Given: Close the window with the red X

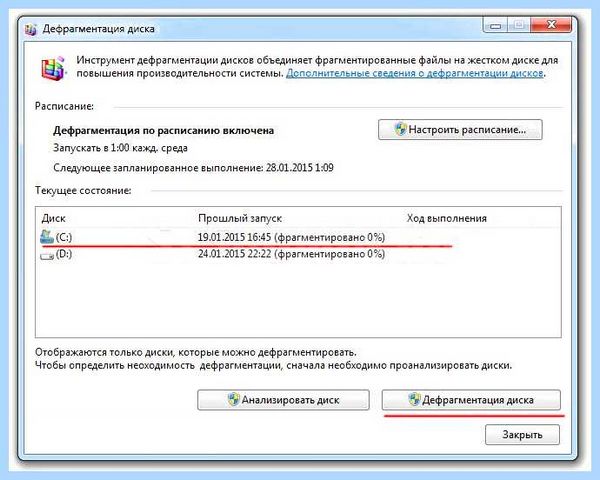Looking at the screenshot, I should 551,25.
